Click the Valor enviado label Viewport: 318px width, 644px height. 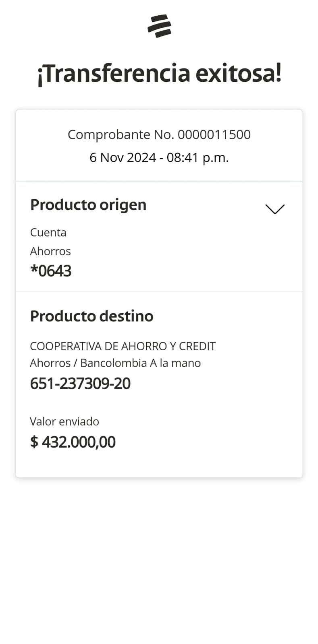64,421
